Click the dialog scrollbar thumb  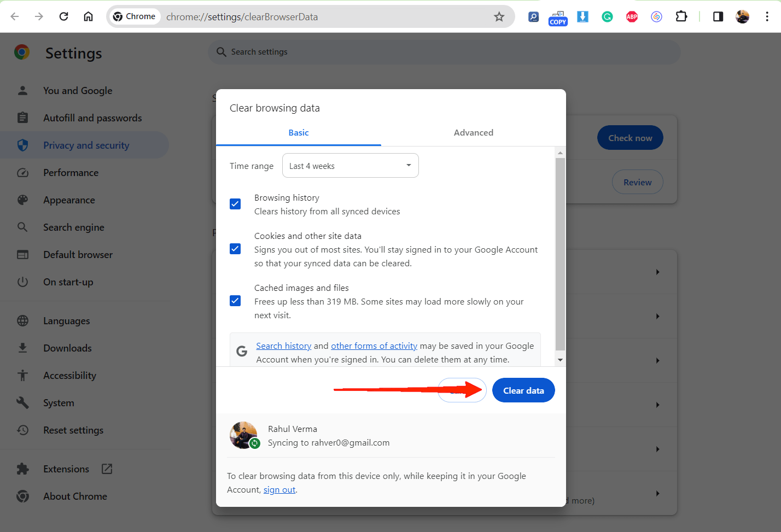(560, 254)
